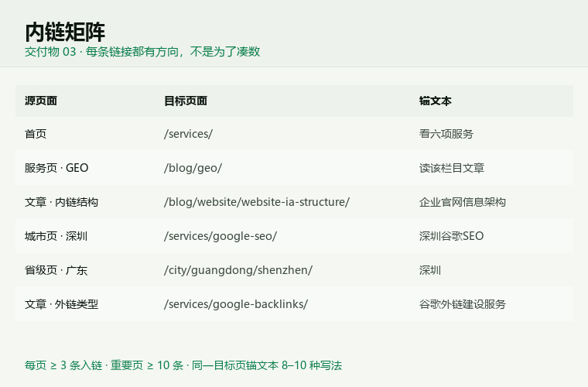Click the 看六项服务 anchor text

click(x=446, y=134)
